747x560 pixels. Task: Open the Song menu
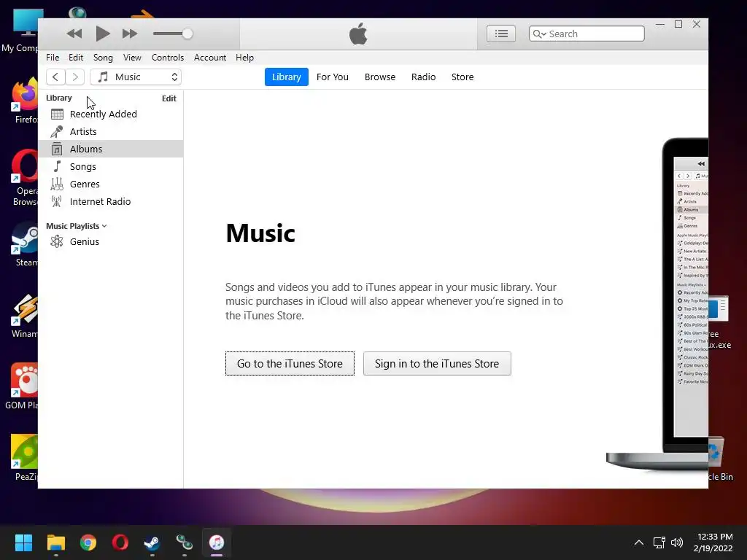tap(103, 58)
